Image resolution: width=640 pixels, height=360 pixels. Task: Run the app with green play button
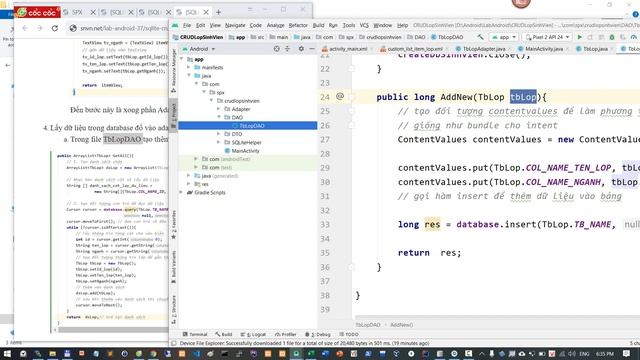tap(580, 37)
